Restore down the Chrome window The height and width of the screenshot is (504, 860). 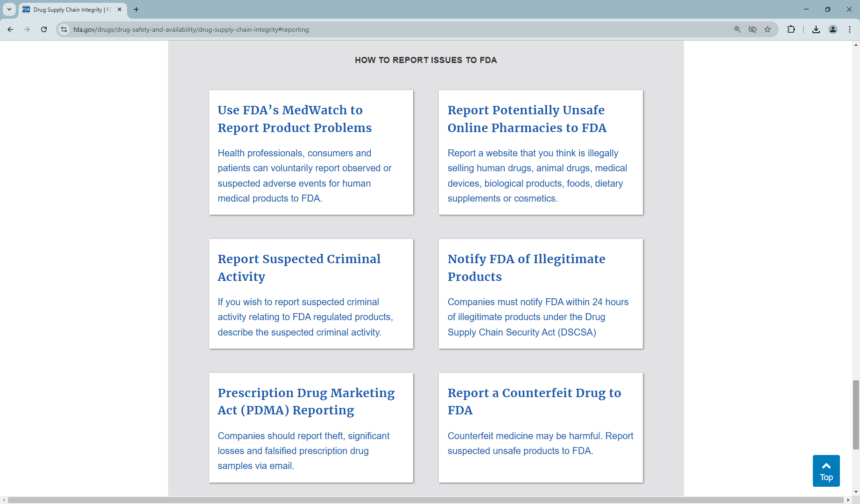coord(828,9)
